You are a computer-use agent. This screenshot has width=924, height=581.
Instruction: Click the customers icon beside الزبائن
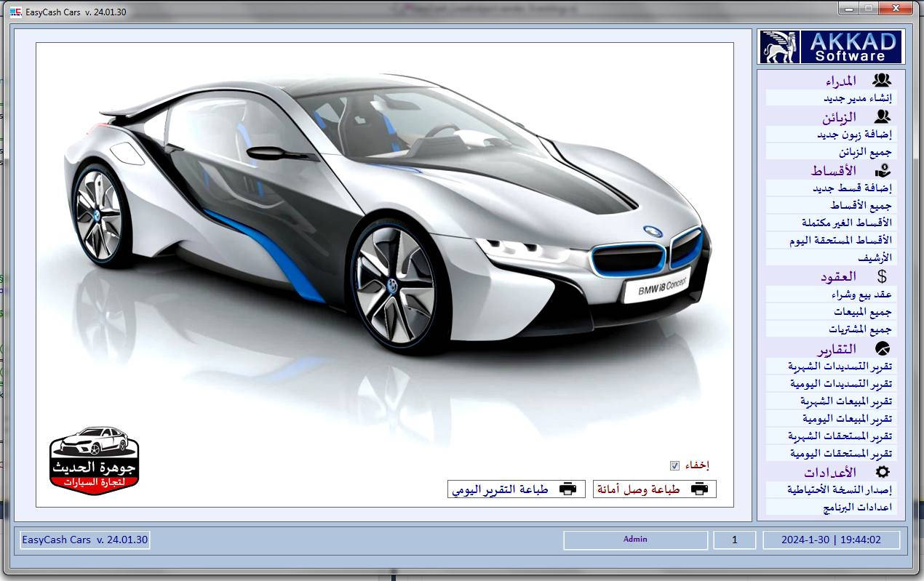tap(882, 116)
